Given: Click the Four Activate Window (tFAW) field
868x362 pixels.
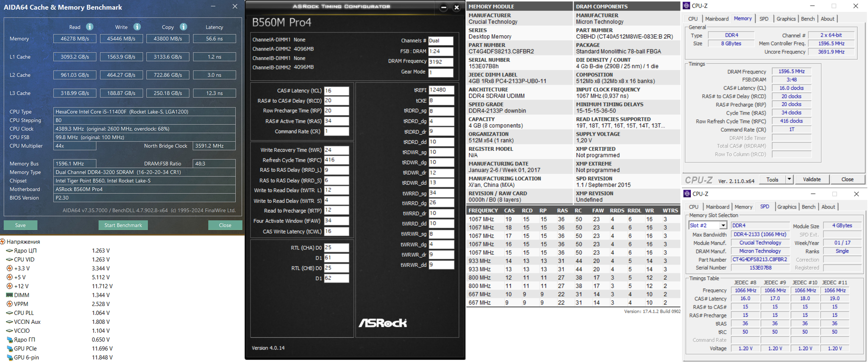Looking at the screenshot, I should pyautogui.click(x=337, y=221).
